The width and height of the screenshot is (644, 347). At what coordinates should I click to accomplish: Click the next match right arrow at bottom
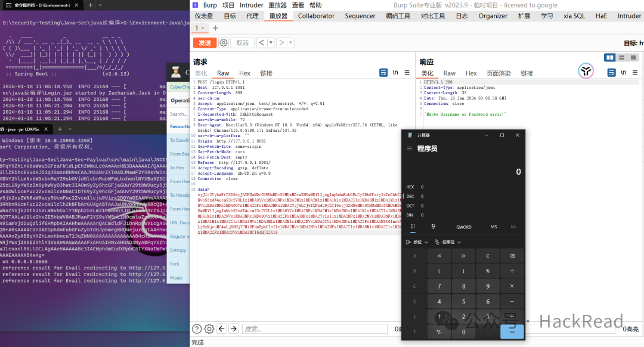[234, 329]
